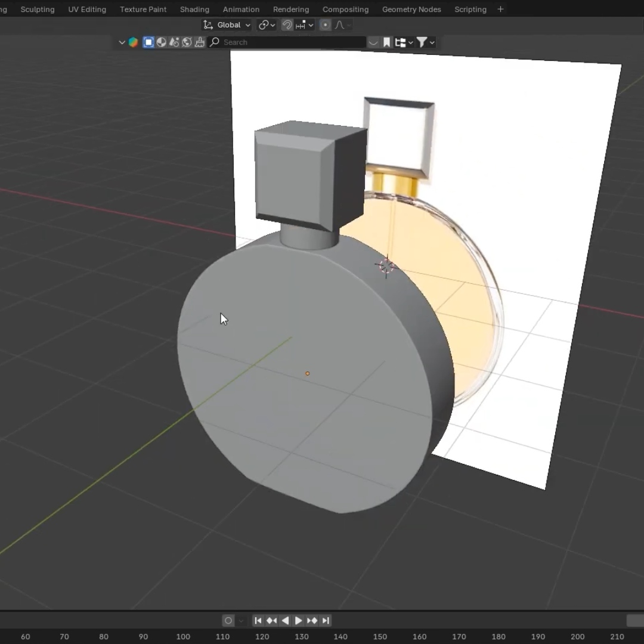
Task: Click the play animation button
Action: tap(299, 621)
